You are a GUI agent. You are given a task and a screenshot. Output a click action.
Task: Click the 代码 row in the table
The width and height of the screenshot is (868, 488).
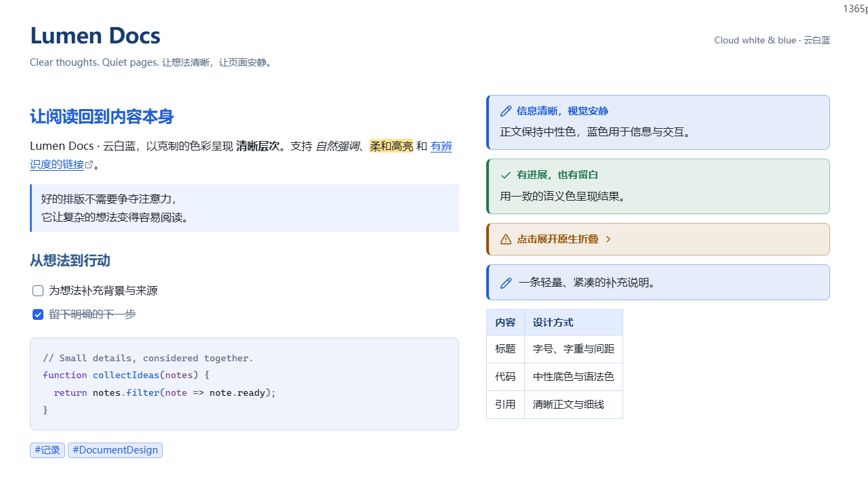tap(555, 377)
